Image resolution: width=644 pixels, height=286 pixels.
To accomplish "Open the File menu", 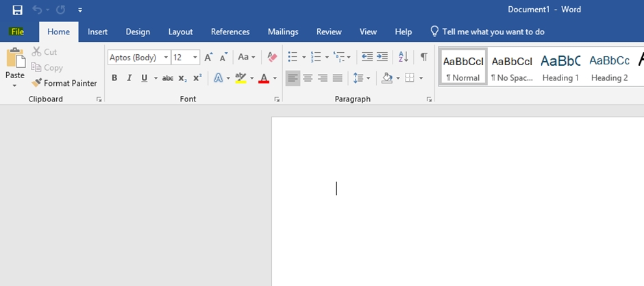I will [x=17, y=32].
